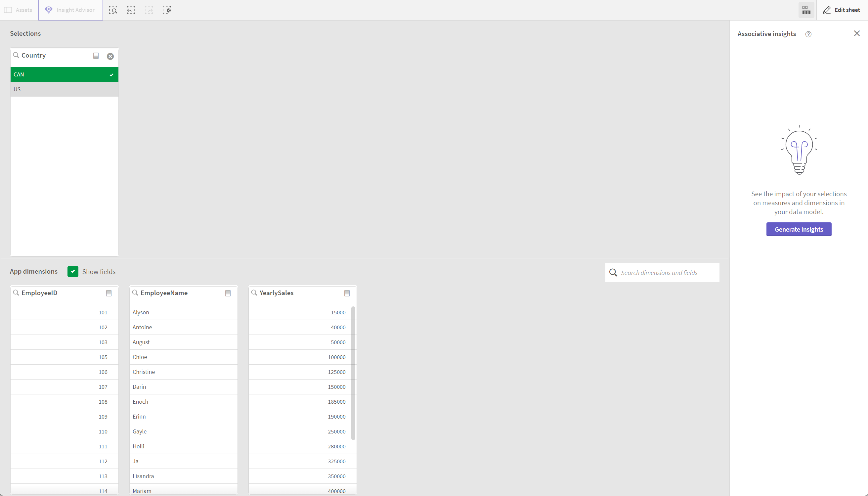Toggle Show fields checkbox

pyautogui.click(x=72, y=271)
